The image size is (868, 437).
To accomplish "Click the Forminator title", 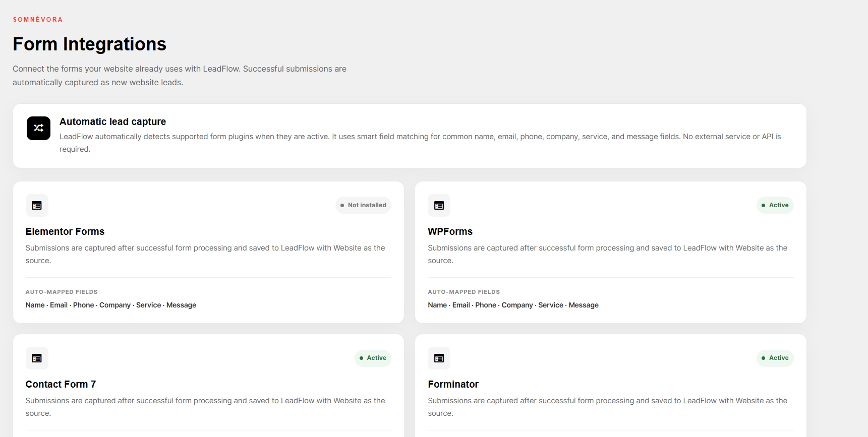I will point(453,384).
